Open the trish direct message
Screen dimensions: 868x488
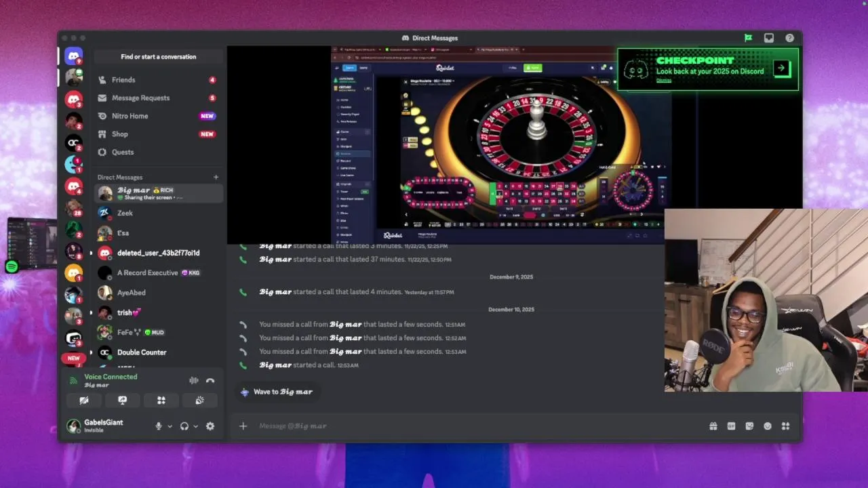tap(158, 312)
